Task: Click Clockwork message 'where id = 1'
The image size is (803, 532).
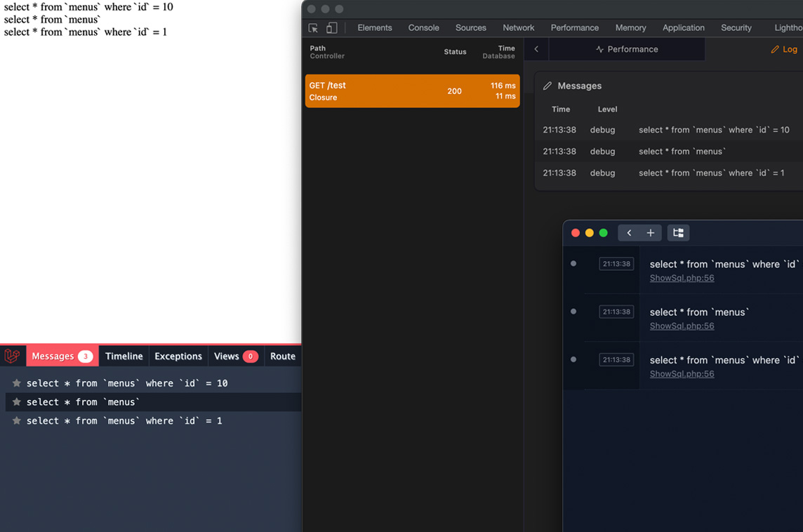Action: (711, 173)
